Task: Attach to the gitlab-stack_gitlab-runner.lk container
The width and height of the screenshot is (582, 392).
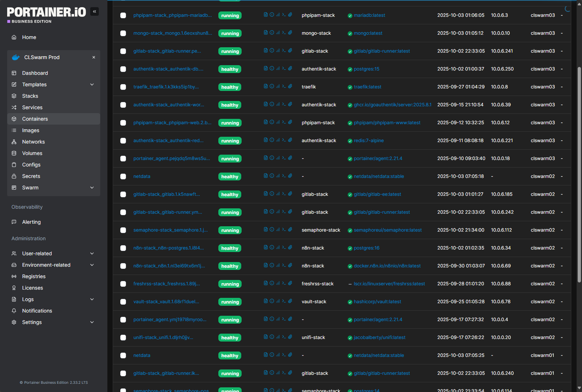Action: pyautogui.click(x=290, y=373)
